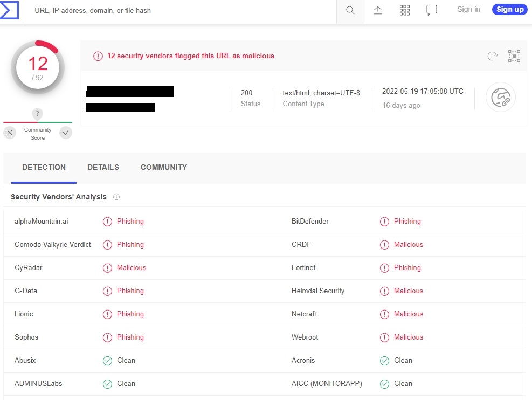Image resolution: width=532 pixels, height=400 pixels.
Task: Click the 12 / 92 detection score gauge
Action: point(38,67)
